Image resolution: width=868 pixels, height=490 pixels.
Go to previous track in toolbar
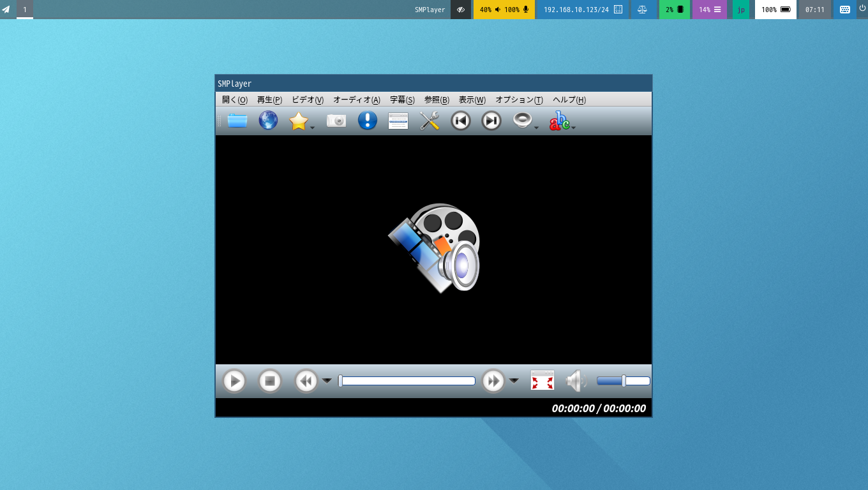pyautogui.click(x=461, y=121)
